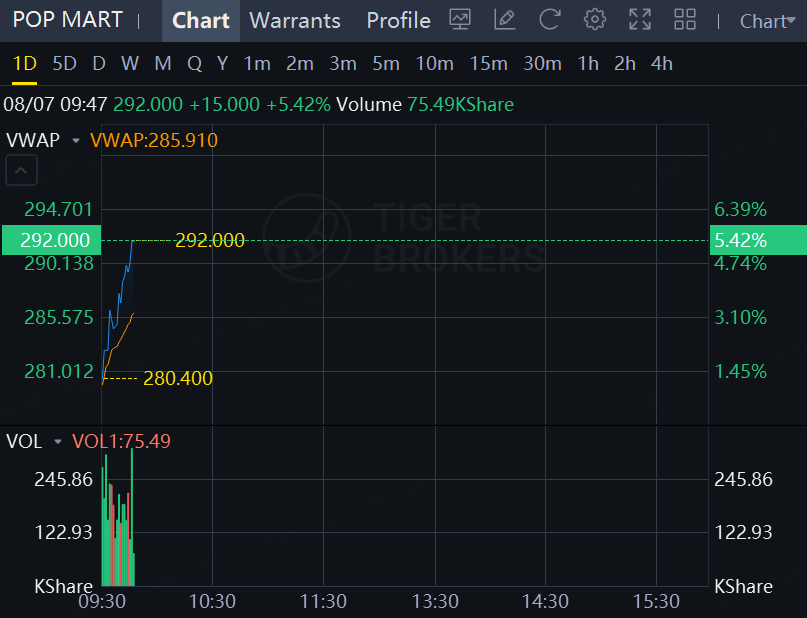Click the 285.575 price axis label
Screen dimensions: 807x618
click(x=59, y=317)
